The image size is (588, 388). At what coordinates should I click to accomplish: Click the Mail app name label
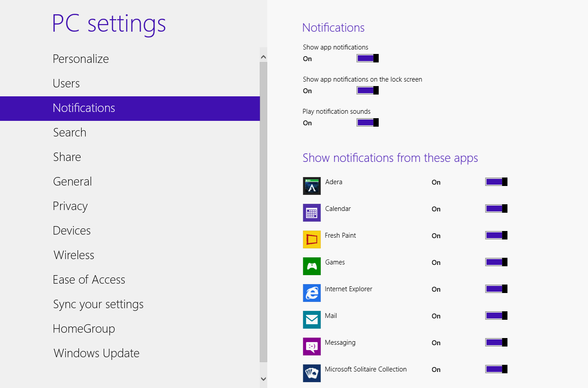click(x=331, y=316)
